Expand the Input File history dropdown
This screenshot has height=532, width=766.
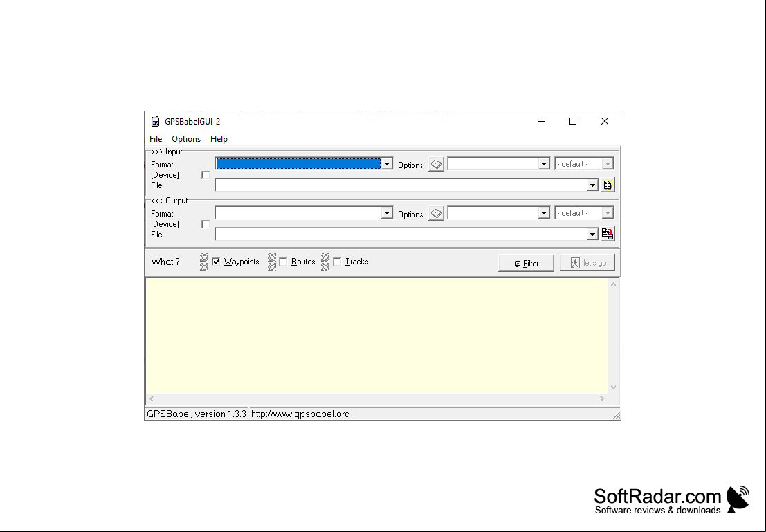click(x=592, y=185)
